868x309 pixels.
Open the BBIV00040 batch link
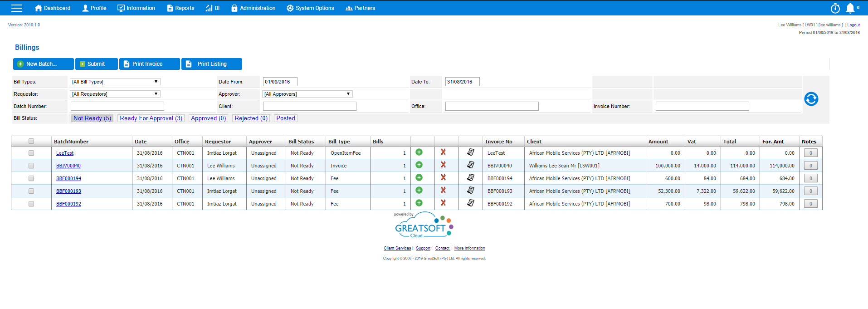click(68, 166)
